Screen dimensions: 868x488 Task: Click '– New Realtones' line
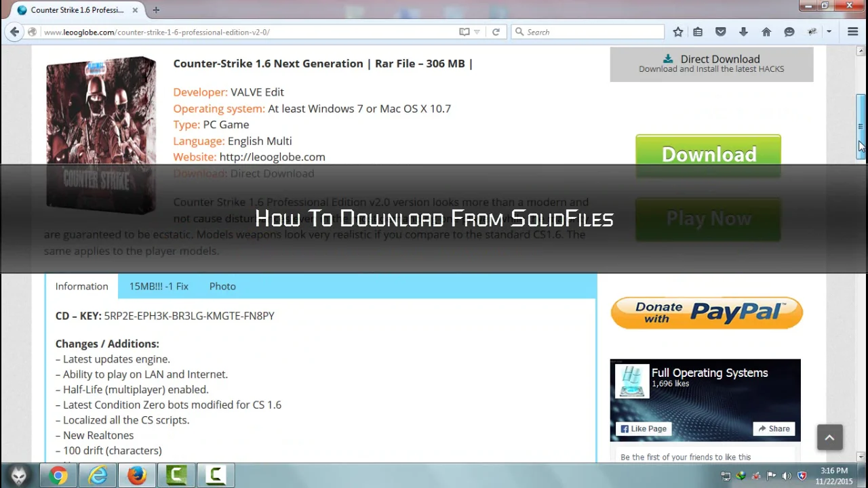pyautogui.click(x=95, y=435)
